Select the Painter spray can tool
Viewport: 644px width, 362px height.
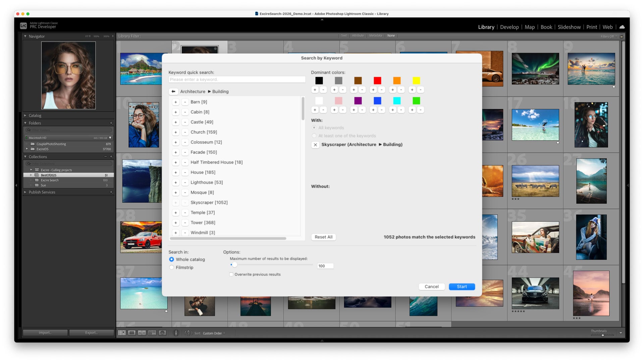point(176,333)
